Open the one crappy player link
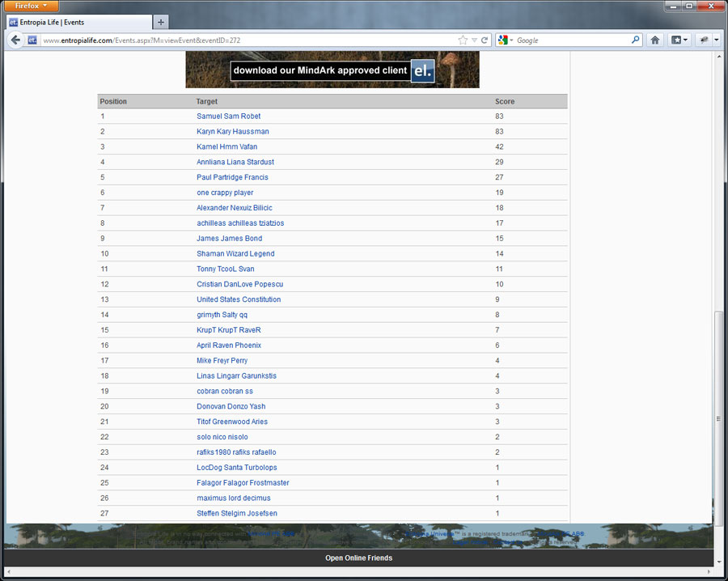The width and height of the screenshot is (728, 581). (225, 193)
